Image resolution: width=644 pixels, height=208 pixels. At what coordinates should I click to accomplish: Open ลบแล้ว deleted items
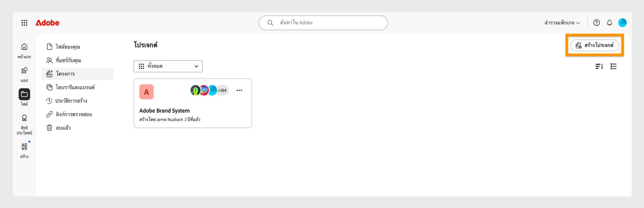[x=63, y=128]
